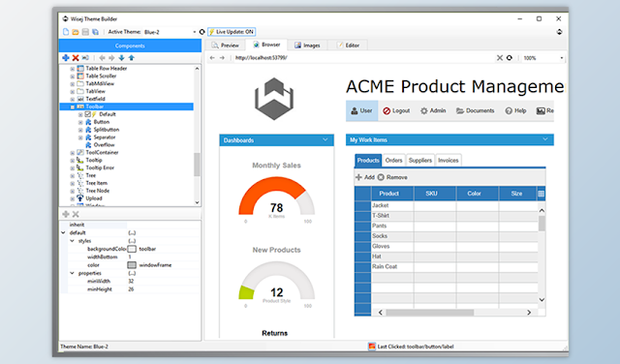
Task: Stop loading with the browser X icon
Action: [500, 58]
